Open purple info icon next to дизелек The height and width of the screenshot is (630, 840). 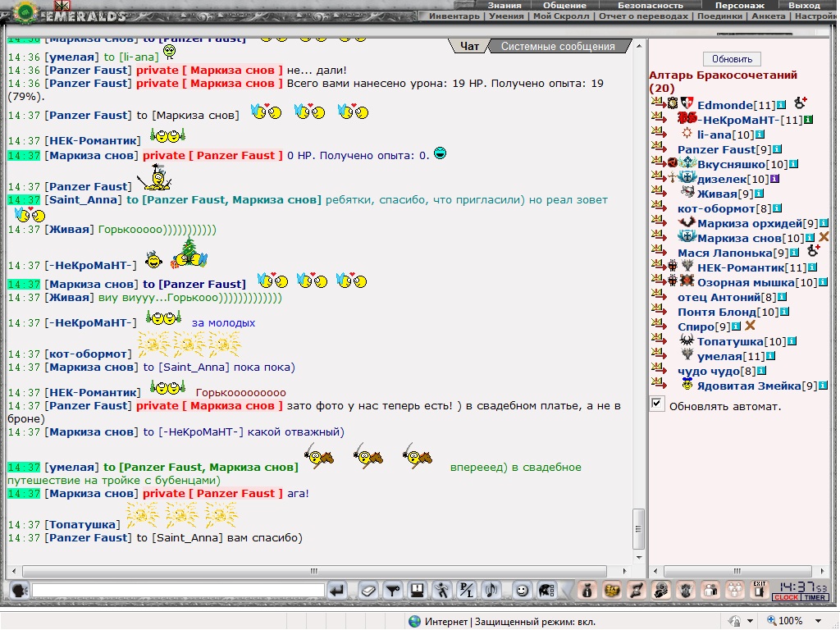pyautogui.click(x=774, y=179)
